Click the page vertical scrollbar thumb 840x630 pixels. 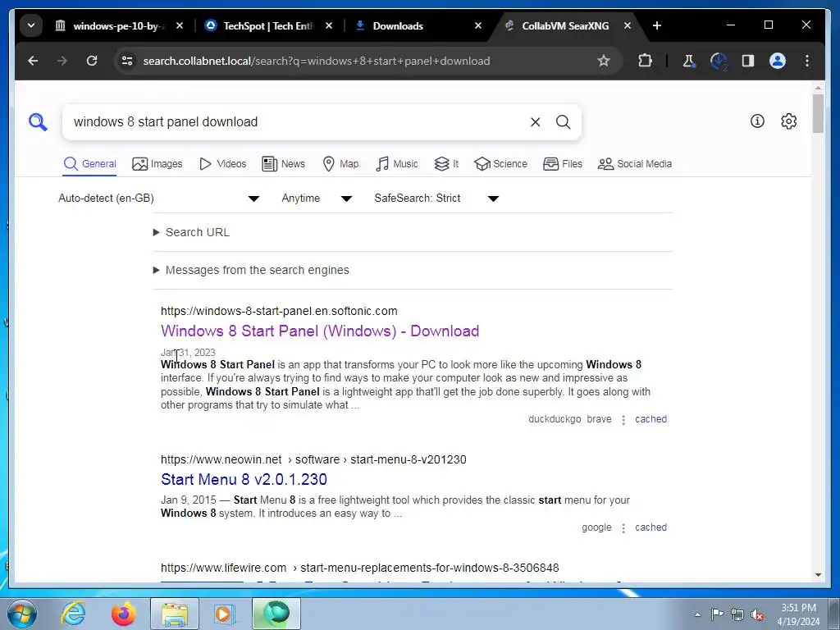click(x=818, y=113)
